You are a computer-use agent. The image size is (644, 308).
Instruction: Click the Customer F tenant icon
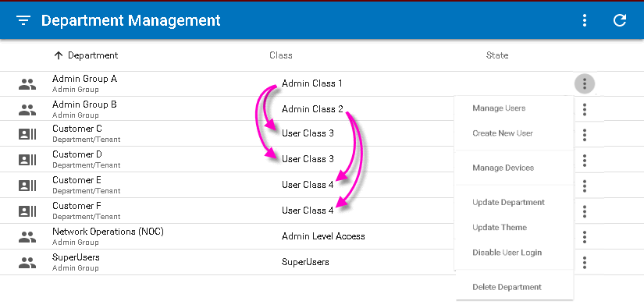[27, 211]
